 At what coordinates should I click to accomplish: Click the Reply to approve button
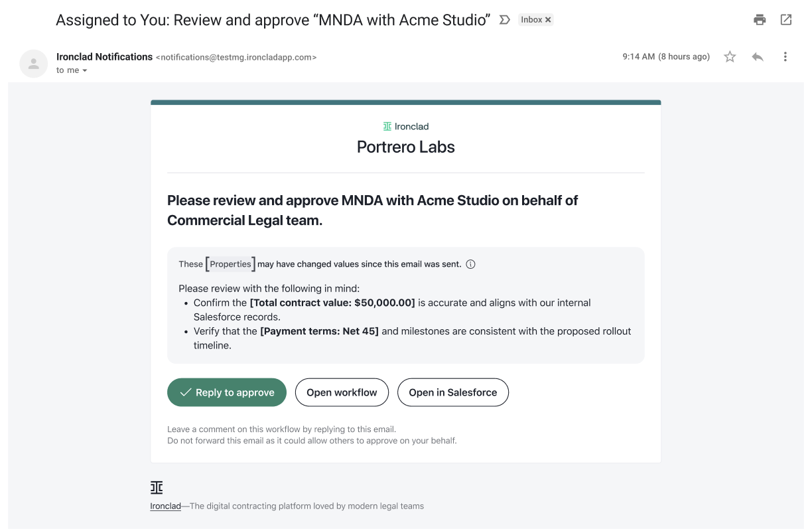227,392
